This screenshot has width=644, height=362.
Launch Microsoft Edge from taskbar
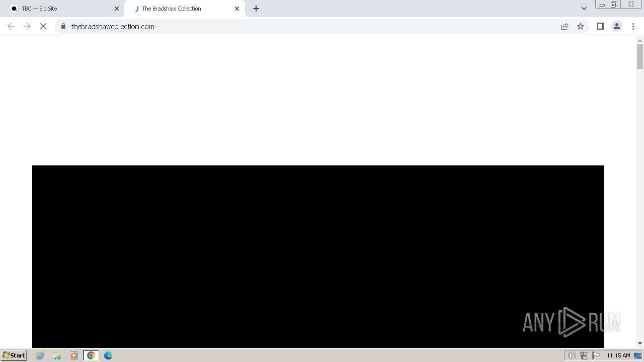[x=108, y=355]
